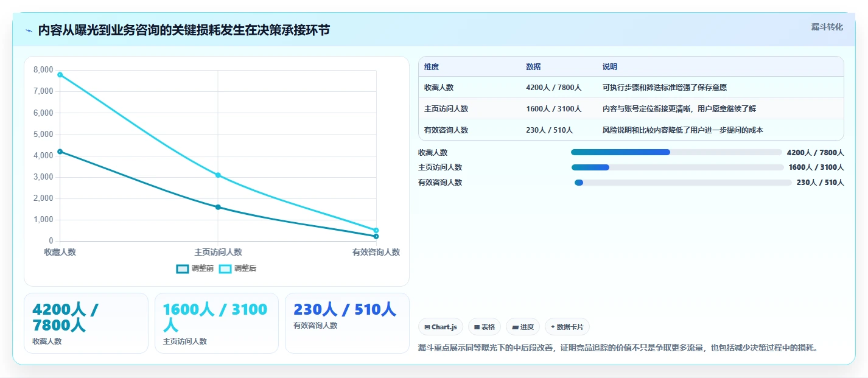Click the x-axis label 主页访问人数
The height and width of the screenshot is (378, 868).
coord(218,252)
